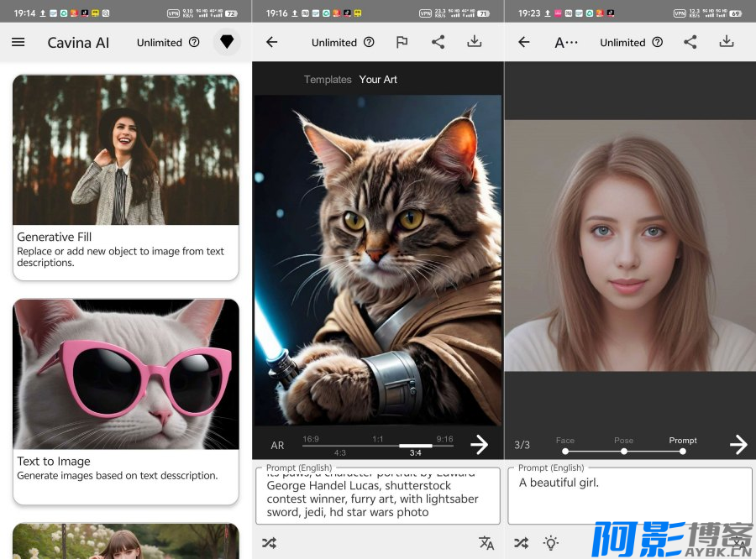
Task: Tap the jedi cat generated image
Action: click(x=378, y=260)
